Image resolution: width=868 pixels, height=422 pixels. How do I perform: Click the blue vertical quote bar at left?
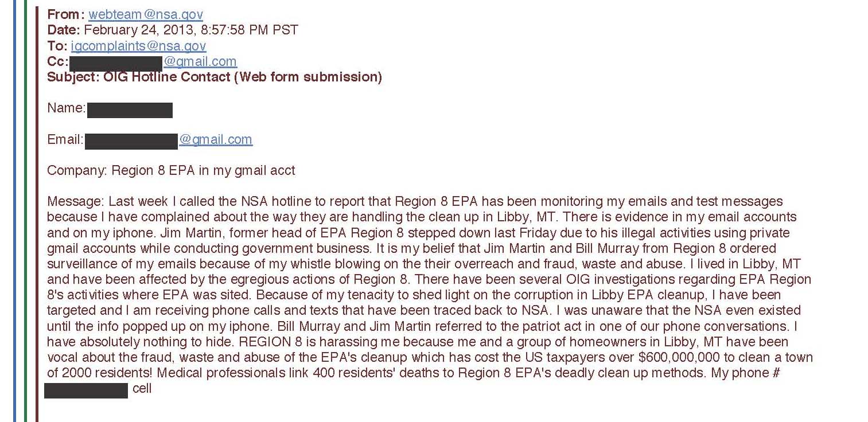(15, 211)
